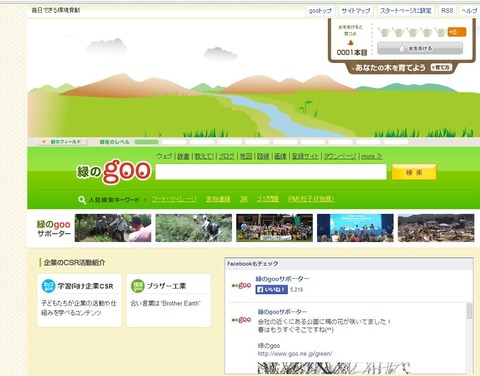Click the 3R keyword link
Screen dimensions: 480x376
point(244,199)
